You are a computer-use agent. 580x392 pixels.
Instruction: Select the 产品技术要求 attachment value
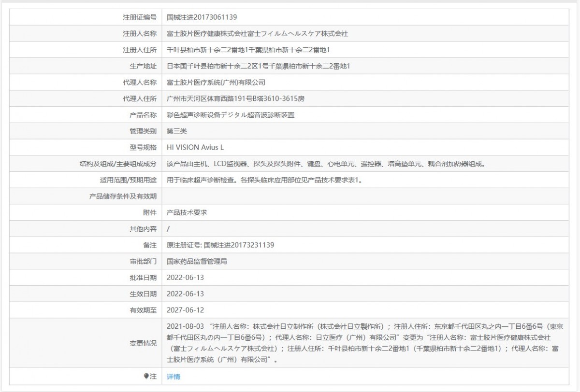pos(187,212)
